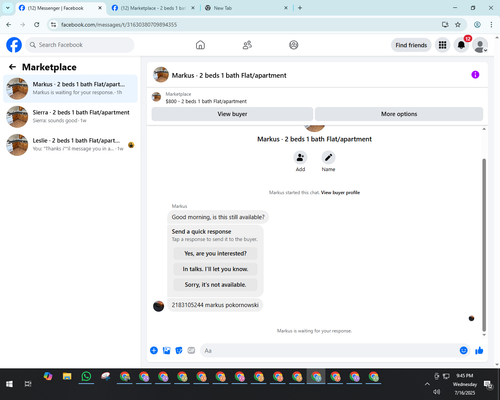This screenshot has width=500, height=400.
Task: Click the Add people icon
Action: (x=300, y=157)
